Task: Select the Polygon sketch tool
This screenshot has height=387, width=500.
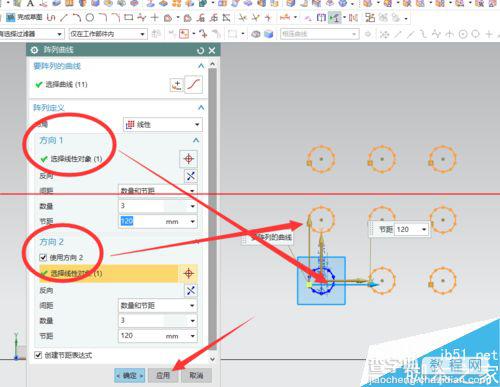Action: pyautogui.click(x=168, y=18)
